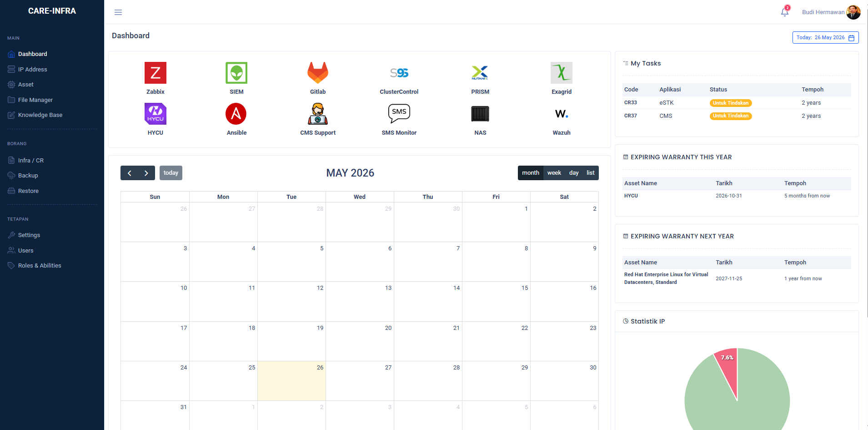
Task: Go to next month in calendar
Action: coord(146,173)
